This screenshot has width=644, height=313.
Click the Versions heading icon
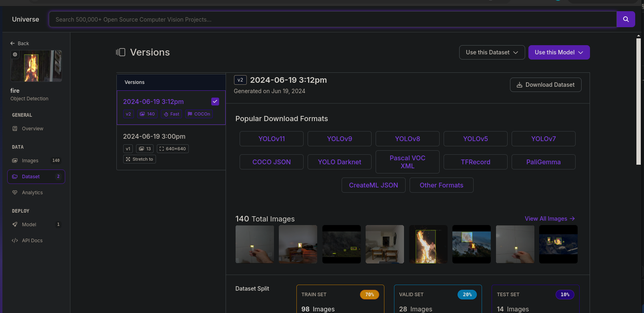pos(121,52)
